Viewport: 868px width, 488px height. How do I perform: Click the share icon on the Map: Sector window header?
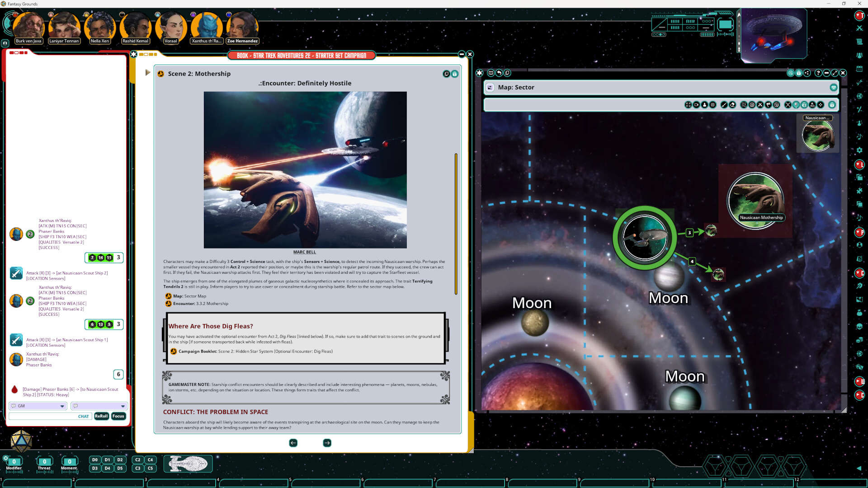coord(807,73)
